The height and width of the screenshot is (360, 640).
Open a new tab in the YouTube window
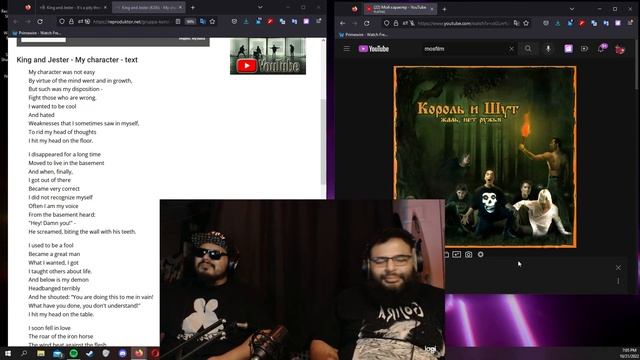[x=444, y=9]
